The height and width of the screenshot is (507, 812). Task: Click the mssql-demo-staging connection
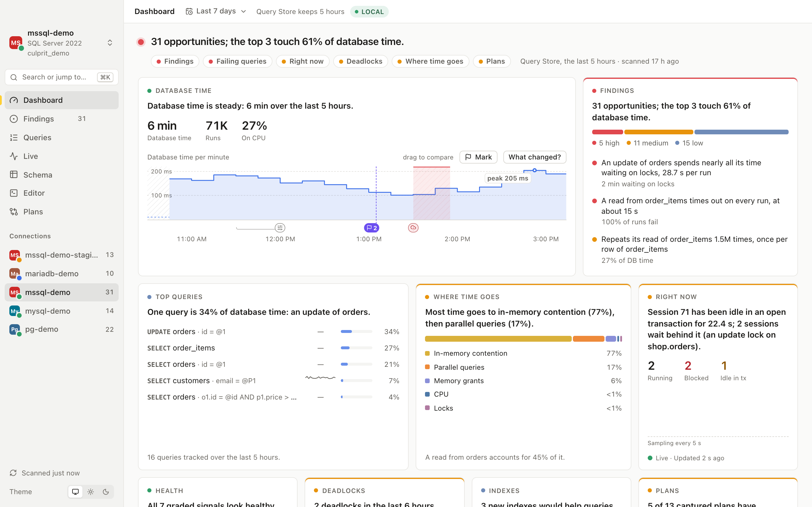coord(61,255)
